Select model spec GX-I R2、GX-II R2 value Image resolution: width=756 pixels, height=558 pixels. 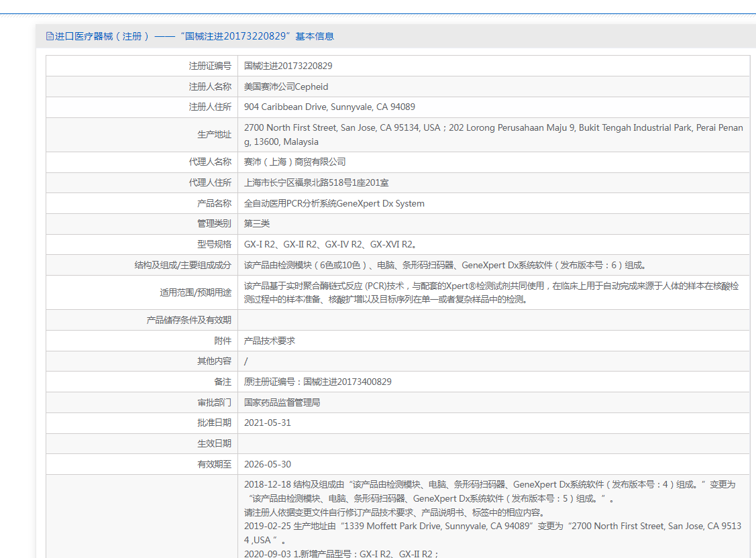click(330, 244)
